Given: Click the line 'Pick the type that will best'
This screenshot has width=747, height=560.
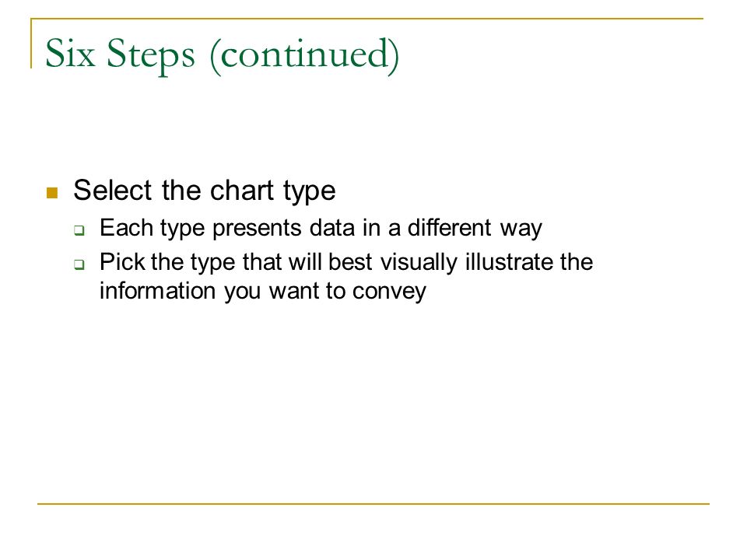Looking at the screenshot, I should point(236,263).
